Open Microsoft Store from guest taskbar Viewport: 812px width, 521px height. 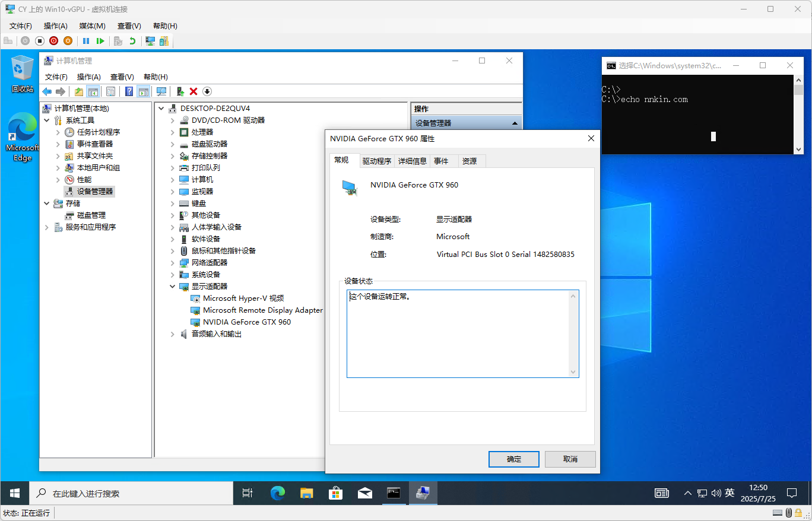coord(336,493)
